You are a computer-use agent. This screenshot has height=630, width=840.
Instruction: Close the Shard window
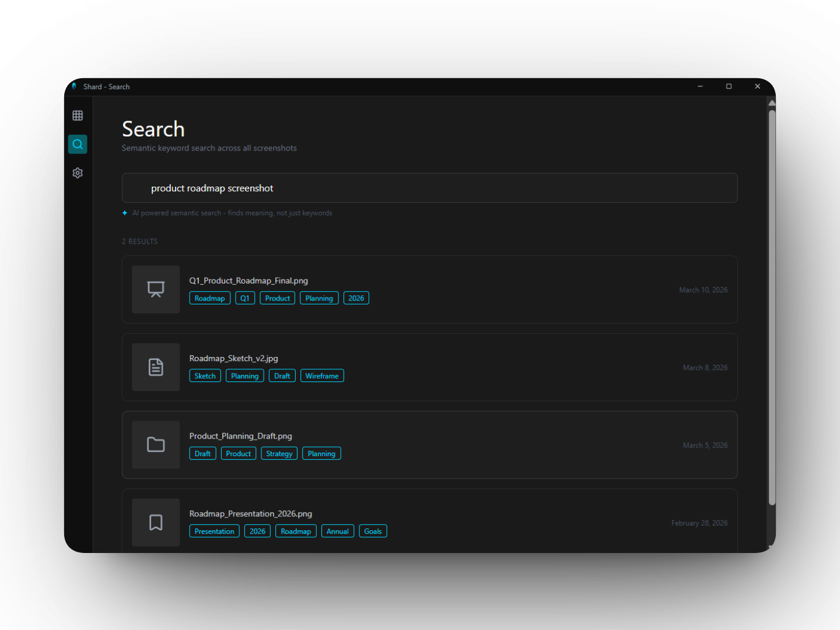(x=757, y=86)
